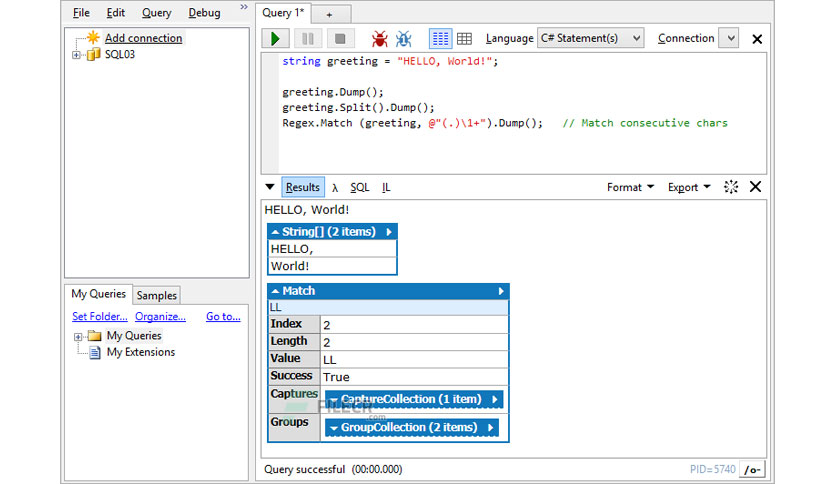
Task: Expand the SQL03 connection node
Action: 76,55
